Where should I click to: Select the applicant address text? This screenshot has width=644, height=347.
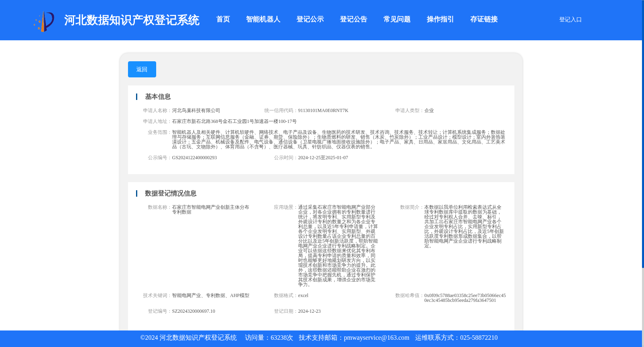[x=234, y=121]
